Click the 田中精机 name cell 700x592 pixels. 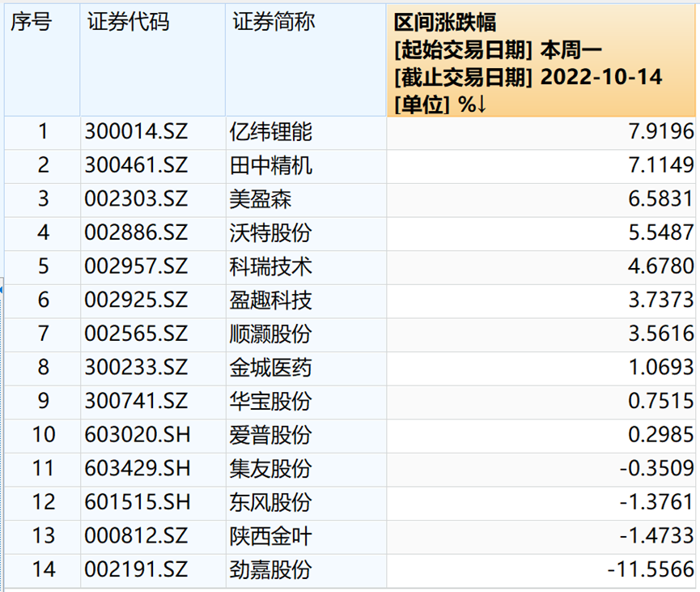[x=262, y=165]
